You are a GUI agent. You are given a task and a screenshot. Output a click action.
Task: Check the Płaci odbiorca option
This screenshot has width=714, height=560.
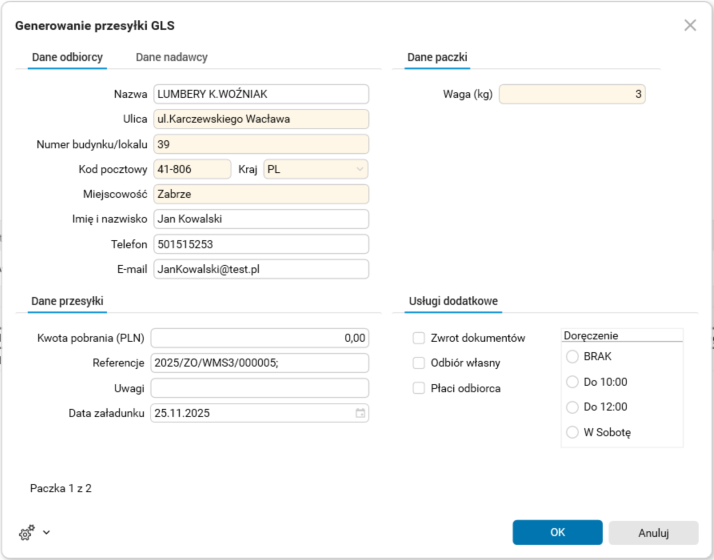(x=420, y=388)
